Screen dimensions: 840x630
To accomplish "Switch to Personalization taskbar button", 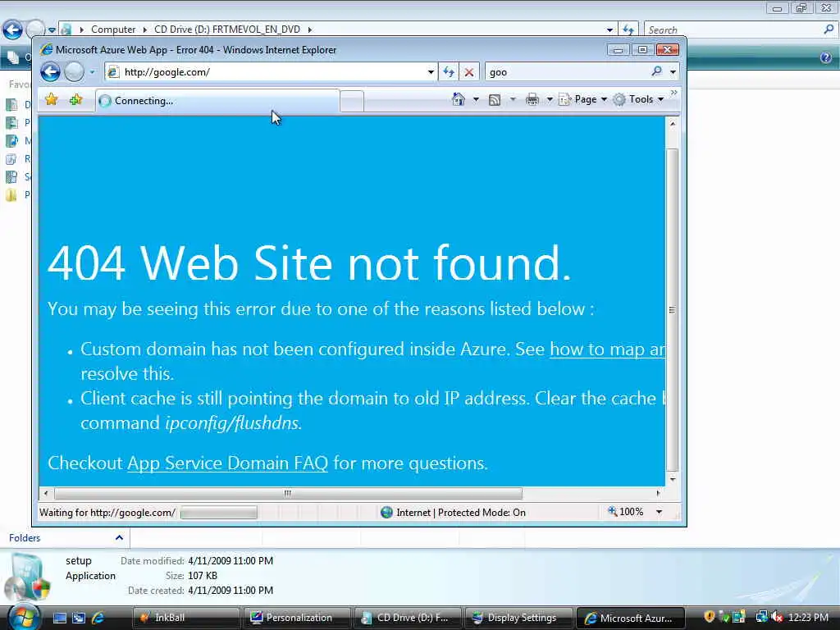I will (297, 619).
